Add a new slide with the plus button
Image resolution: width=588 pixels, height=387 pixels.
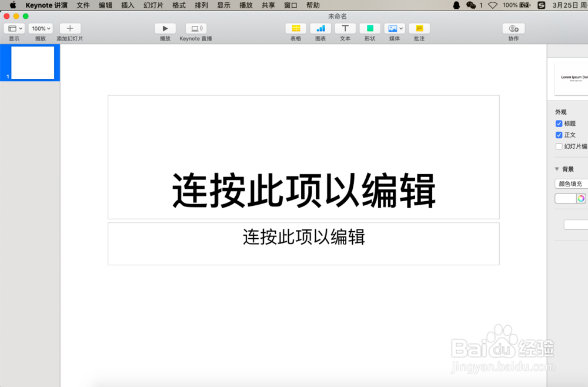pos(69,28)
